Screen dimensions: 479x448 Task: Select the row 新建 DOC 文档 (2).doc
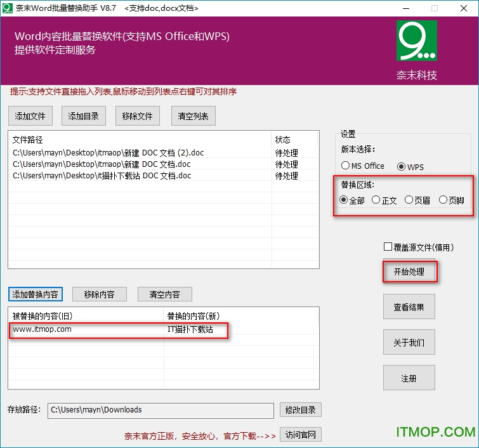[163, 152]
